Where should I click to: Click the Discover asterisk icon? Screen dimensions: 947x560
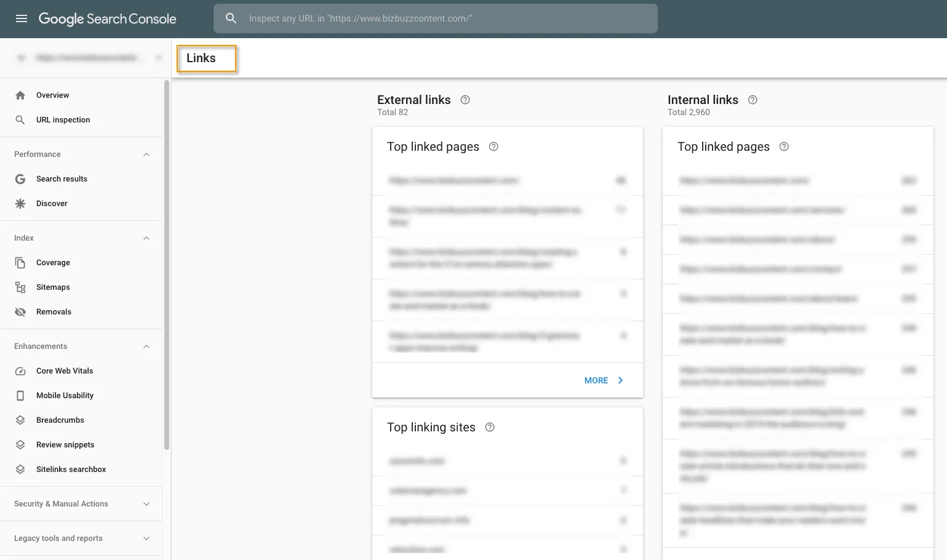coord(20,204)
